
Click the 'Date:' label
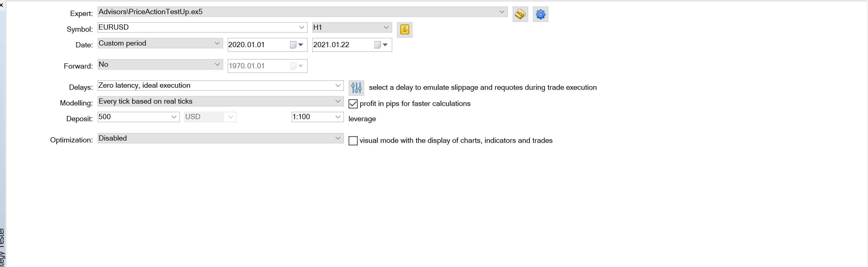pos(84,45)
